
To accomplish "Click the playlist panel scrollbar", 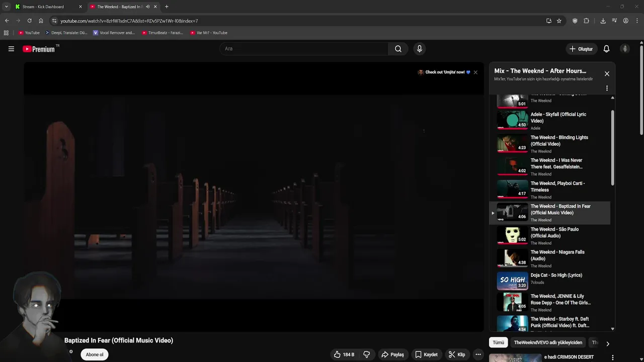I will pos(612,148).
